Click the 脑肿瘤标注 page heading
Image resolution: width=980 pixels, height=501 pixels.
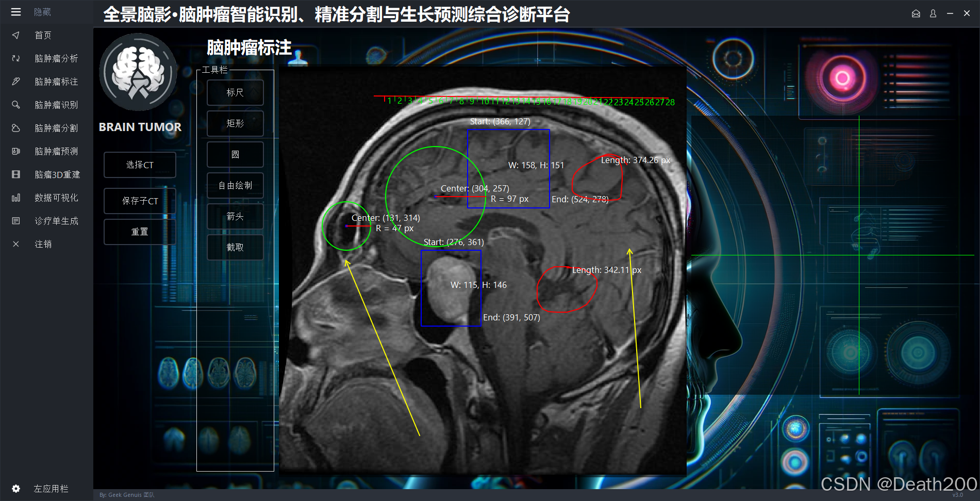(249, 47)
